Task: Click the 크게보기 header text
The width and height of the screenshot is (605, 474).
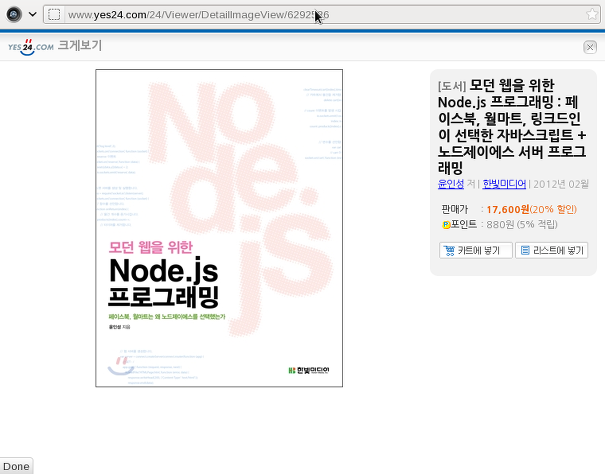Action: click(x=80, y=46)
